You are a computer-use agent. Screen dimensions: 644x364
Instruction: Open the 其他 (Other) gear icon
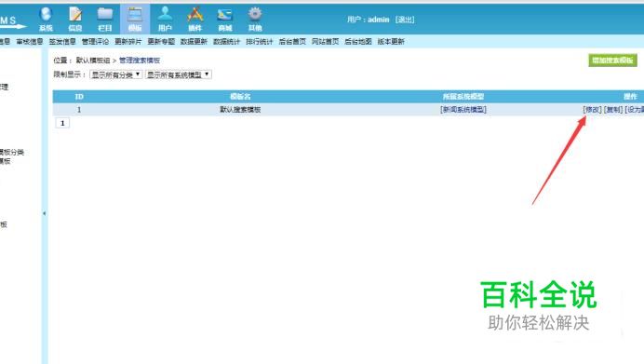(x=255, y=19)
